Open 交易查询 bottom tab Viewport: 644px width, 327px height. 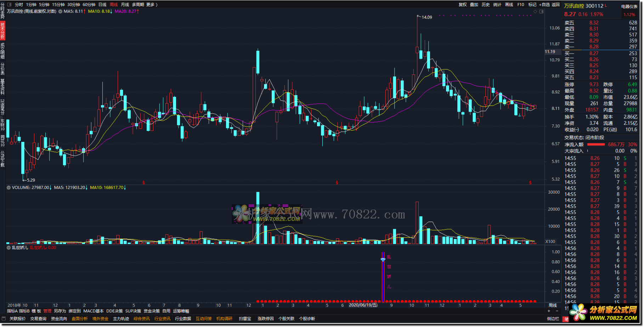click(x=38, y=319)
